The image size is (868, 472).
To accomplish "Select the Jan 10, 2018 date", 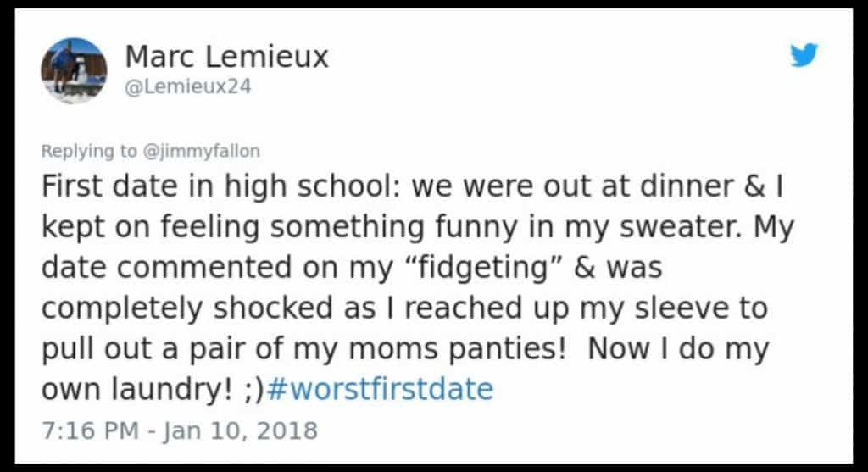I will click(242, 430).
